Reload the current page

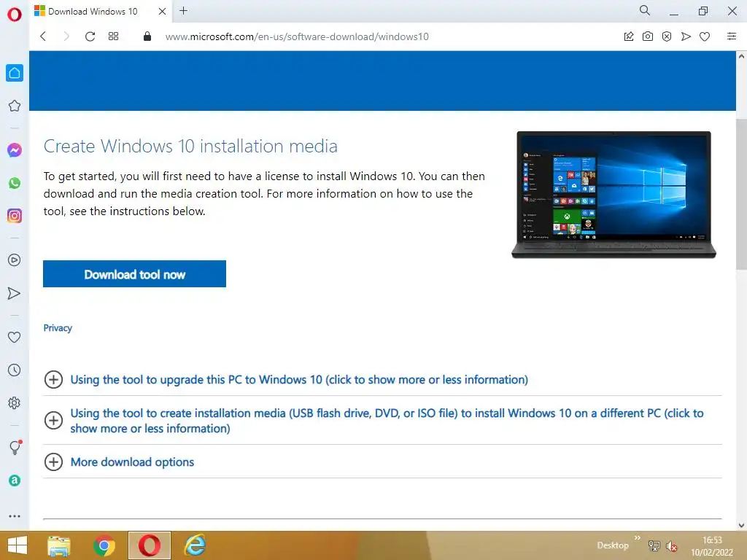[90, 36]
